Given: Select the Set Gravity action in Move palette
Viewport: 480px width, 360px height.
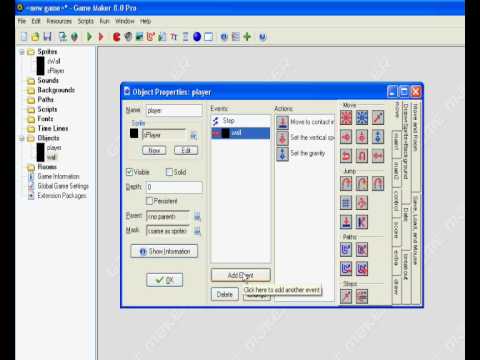Looking at the screenshot, I should (378, 137).
